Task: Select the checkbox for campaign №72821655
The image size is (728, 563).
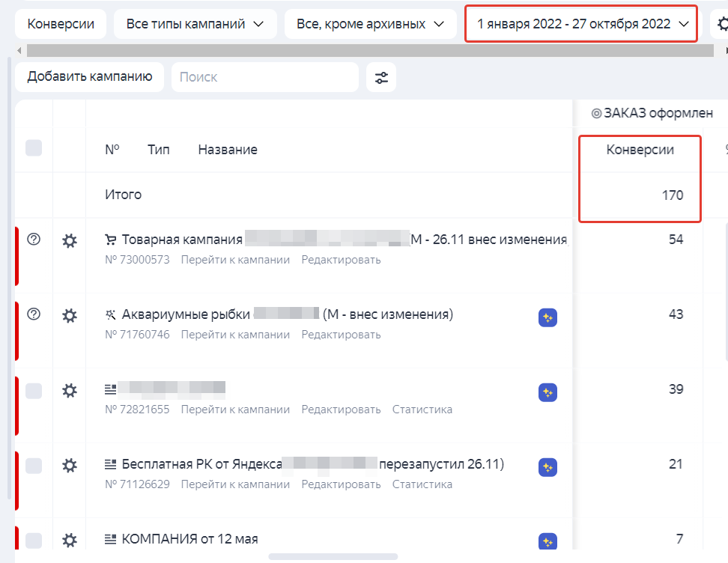Action: pos(33,390)
